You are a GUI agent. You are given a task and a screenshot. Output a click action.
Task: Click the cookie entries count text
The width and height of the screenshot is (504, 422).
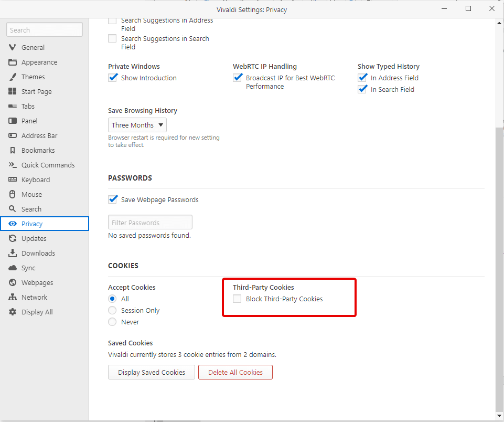(192, 354)
